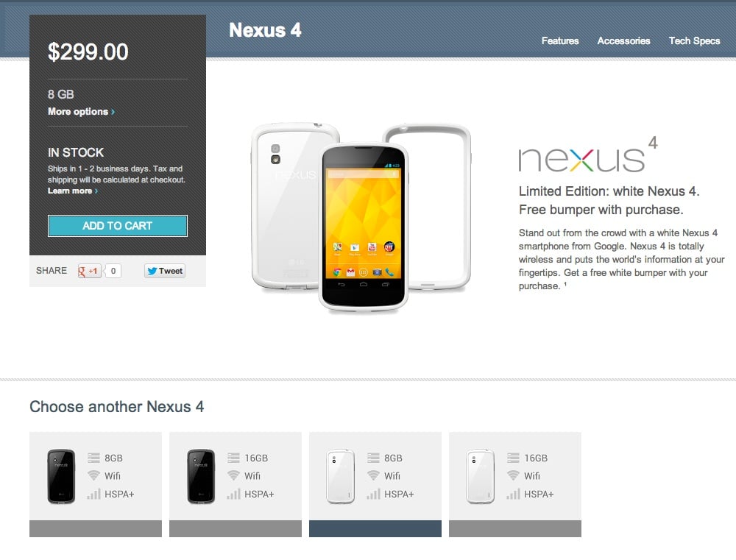The width and height of the screenshot is (736, 560).
Task: Select the white 16GB Nexus 4 thumbnail
Action: [x=480, y=476]
